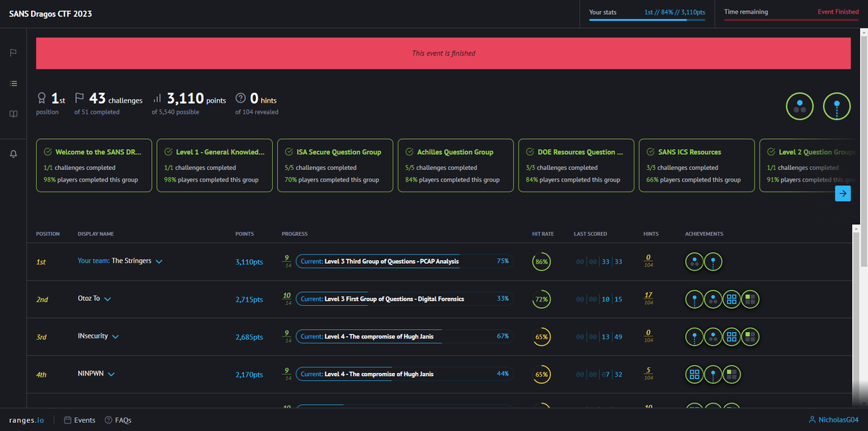Click the Your stats progress bar in header
868x431 pixels.
647,21
